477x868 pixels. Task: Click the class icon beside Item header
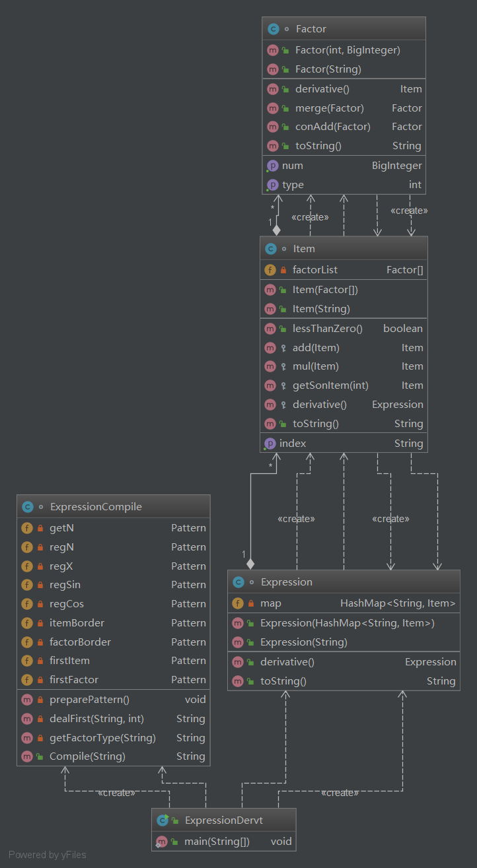tap(271, 249)
